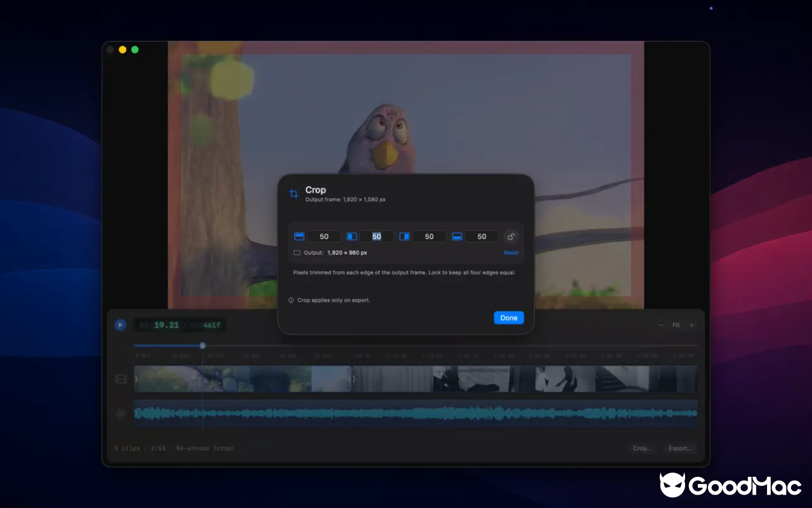Click the info icon beside crop export note
812x508 pixels.
coord(291,300)
